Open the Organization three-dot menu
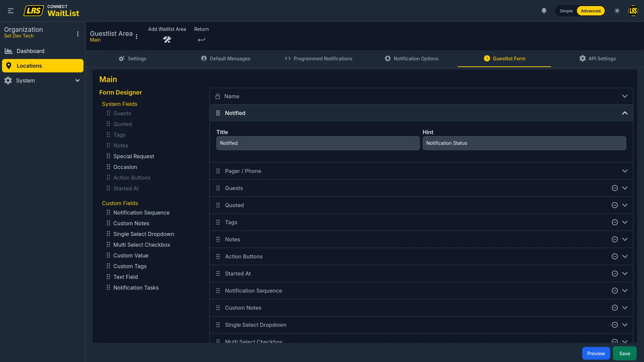644x362 pixels. pyautogui.click(x=78, y=34)
